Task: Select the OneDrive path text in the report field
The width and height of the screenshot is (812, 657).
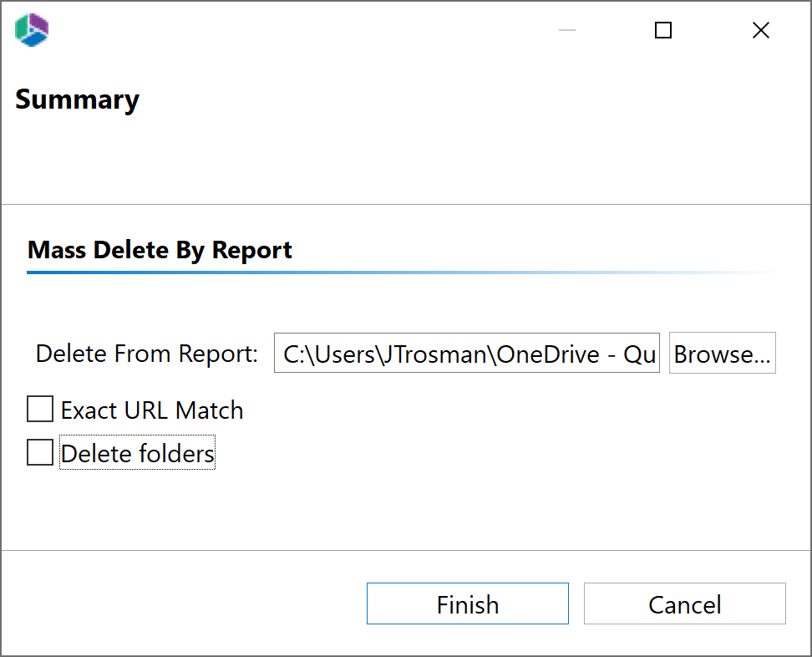Action: point(466,353)
